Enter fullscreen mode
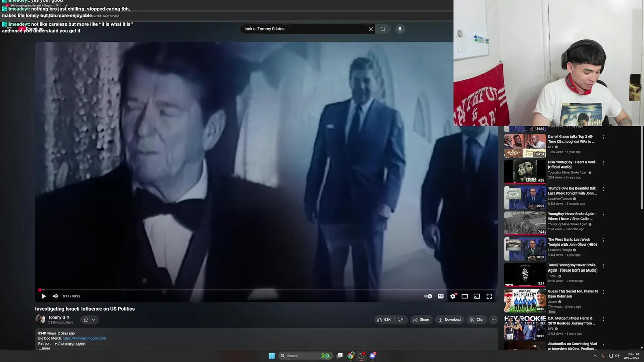 (489, 296)
